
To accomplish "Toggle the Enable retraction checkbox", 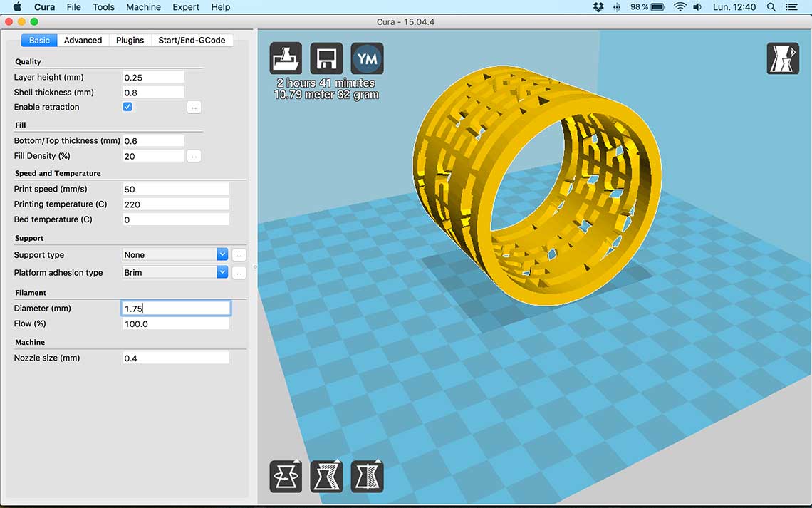I will [x=127, y=107].
